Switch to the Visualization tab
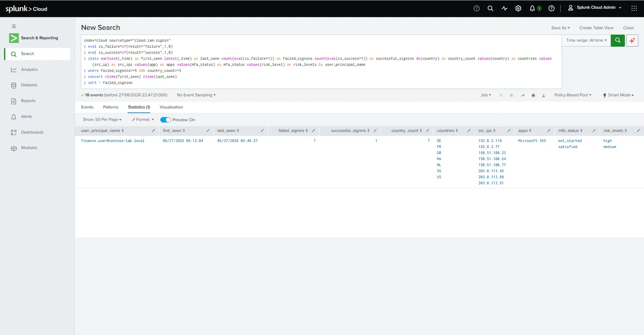Image resolution: width=644 pixels, height=335 pixels. (171, 107)
